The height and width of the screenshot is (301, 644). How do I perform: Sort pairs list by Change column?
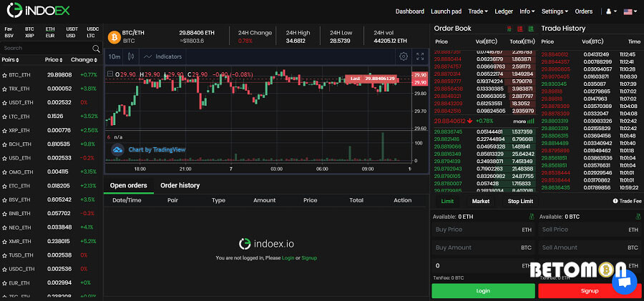(x=84, y=60)
